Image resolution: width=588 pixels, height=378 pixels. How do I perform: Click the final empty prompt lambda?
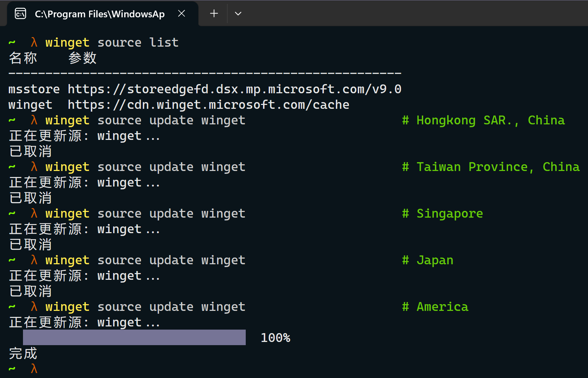coord(34,369)
